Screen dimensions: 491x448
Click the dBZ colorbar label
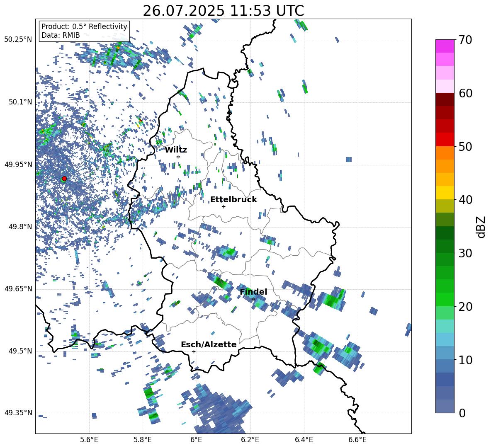[481, 227]
